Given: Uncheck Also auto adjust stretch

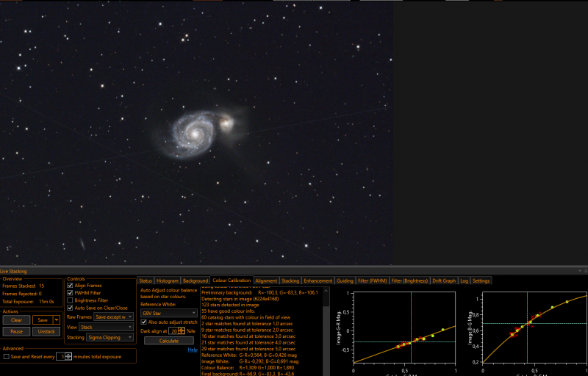Looking at the screenshot, I should point(143,322).
